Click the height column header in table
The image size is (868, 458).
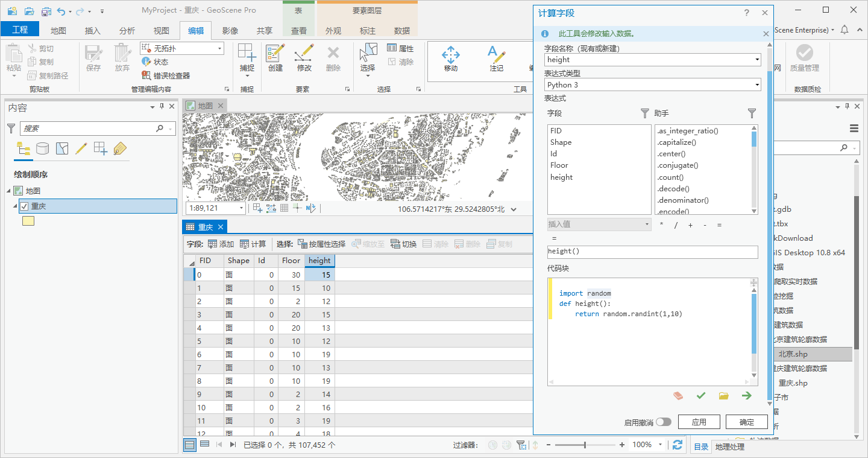tap(319, 261)
